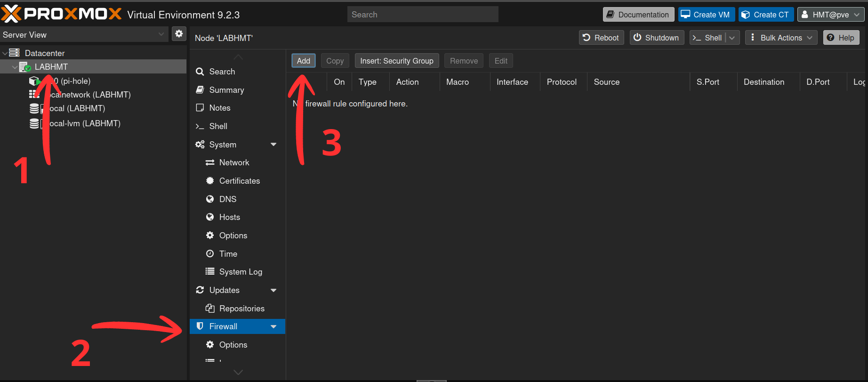Click Insert: Security Group button

click(x=397, y=61)
